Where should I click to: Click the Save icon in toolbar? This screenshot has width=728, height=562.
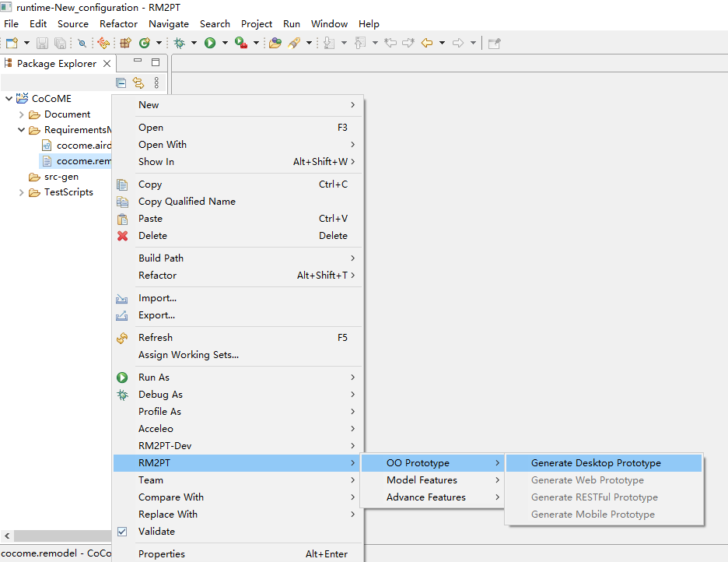tap(42, 43)
